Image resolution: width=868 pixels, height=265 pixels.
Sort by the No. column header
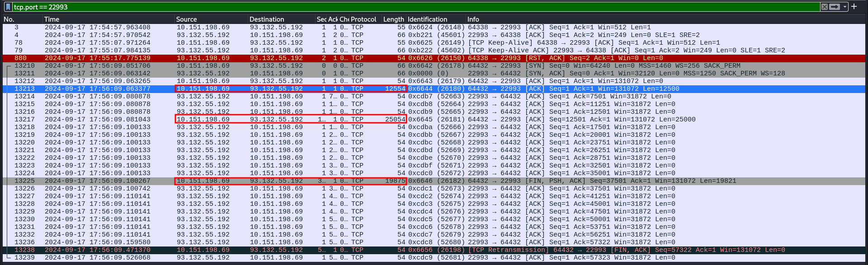coord(9,19)
